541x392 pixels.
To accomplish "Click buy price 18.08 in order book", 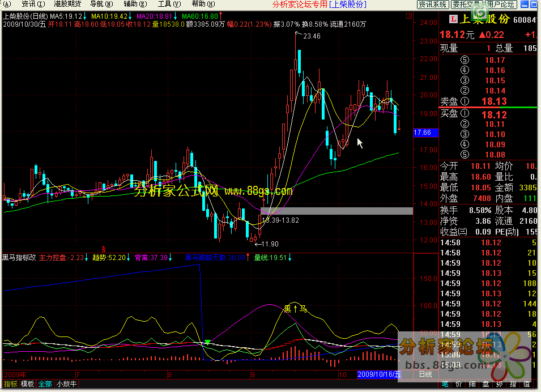I will (x=495, y=155).
